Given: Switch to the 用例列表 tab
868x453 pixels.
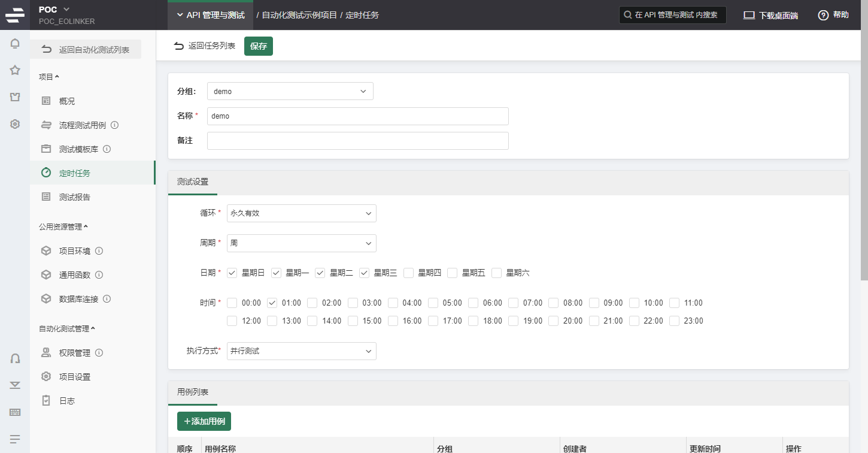Looking at the screenshot, I should [x=193, y=392].
